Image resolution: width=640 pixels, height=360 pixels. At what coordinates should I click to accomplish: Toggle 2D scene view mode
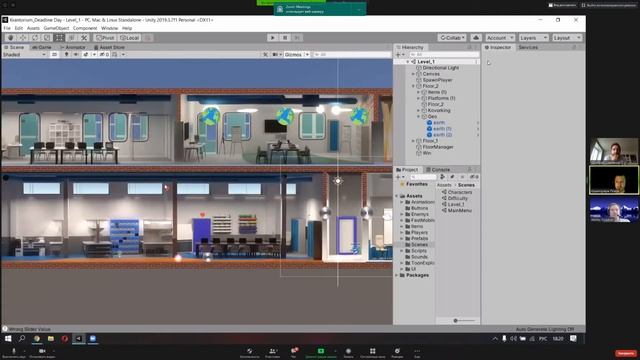click(54, 55)
